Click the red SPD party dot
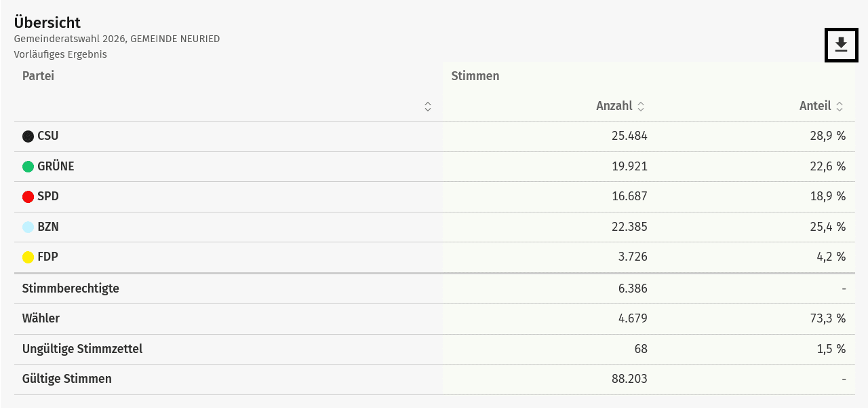 28,197
